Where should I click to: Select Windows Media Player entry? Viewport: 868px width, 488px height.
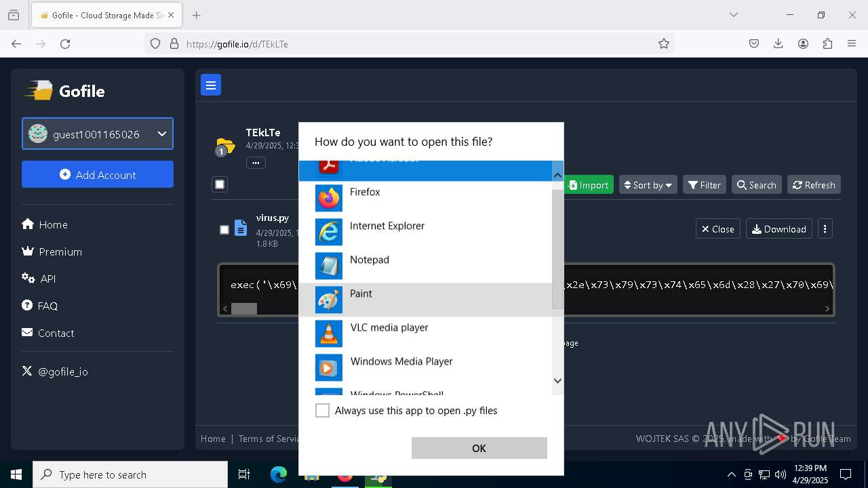425,367
